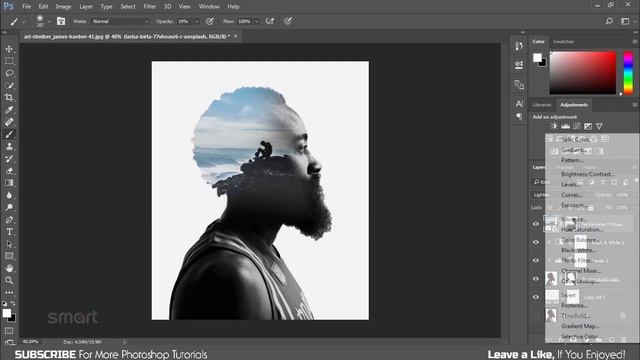This screenshot has width=640, height=360.
Task: Add a Curves adjustment via its icon
Action: [577, 126]
